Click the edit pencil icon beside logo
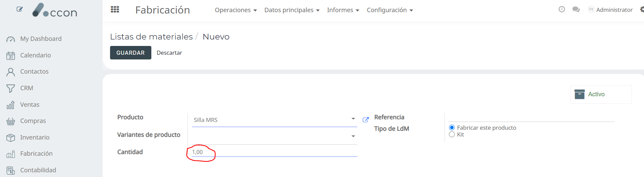Screen dimensions: 644x177 click(x=20, y=9)
